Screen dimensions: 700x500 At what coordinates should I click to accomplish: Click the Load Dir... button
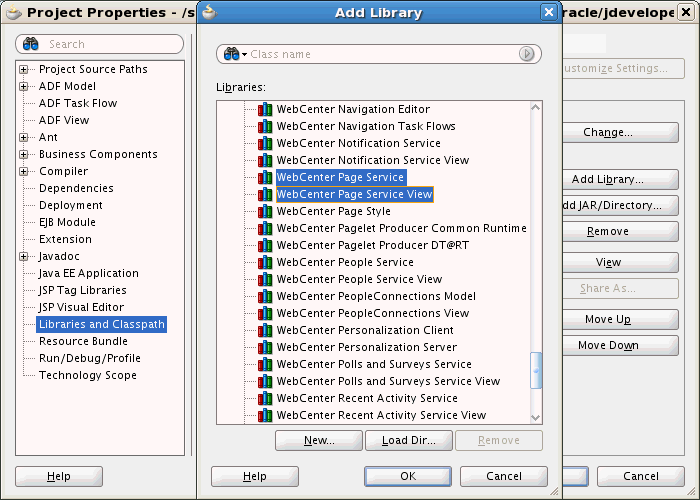[408, 440]
